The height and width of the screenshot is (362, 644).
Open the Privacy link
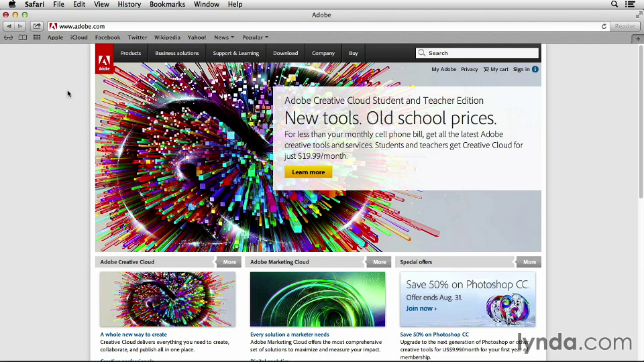point(469,69)
